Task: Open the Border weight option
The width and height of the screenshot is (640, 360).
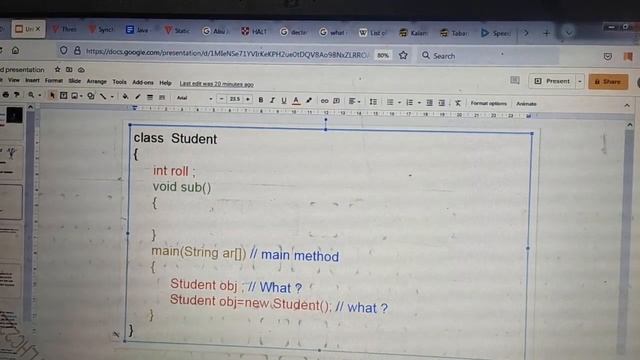Action: click(150, 97)
